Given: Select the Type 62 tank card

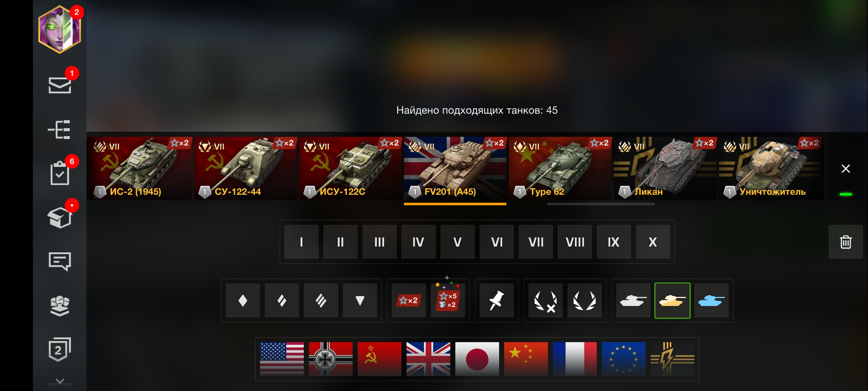Looking at the screenshot, I should [560, 168].
